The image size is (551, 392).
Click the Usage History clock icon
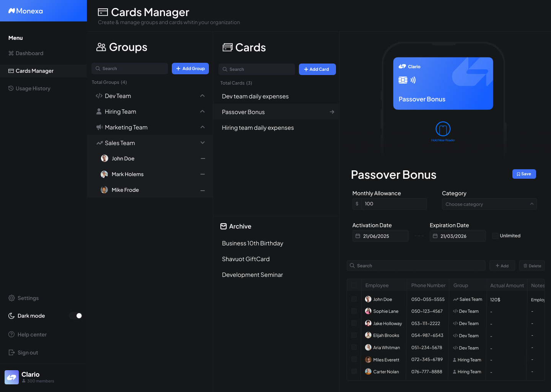click(x=10, y=88)
